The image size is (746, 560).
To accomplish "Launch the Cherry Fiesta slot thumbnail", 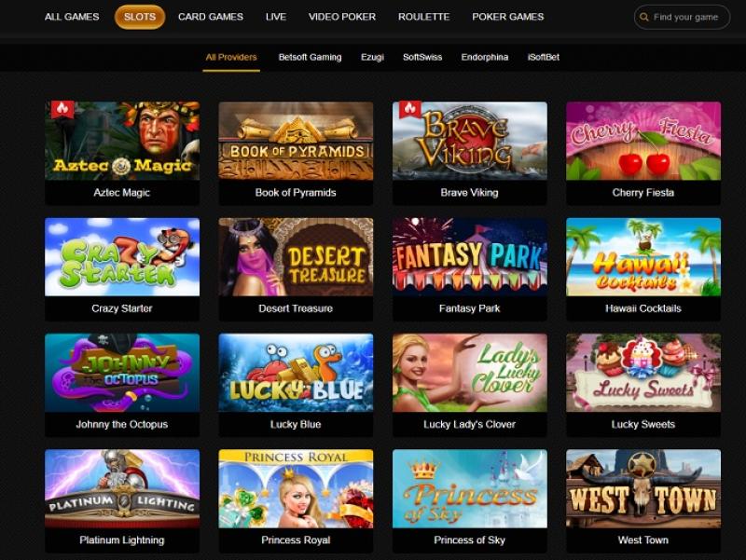I will (643, 141).
